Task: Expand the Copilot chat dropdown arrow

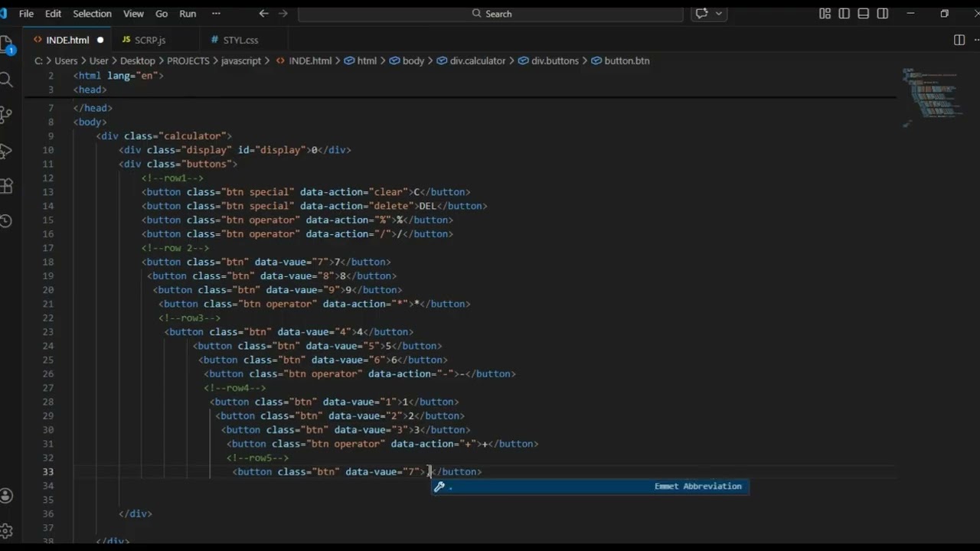Action: click(718, 14)
